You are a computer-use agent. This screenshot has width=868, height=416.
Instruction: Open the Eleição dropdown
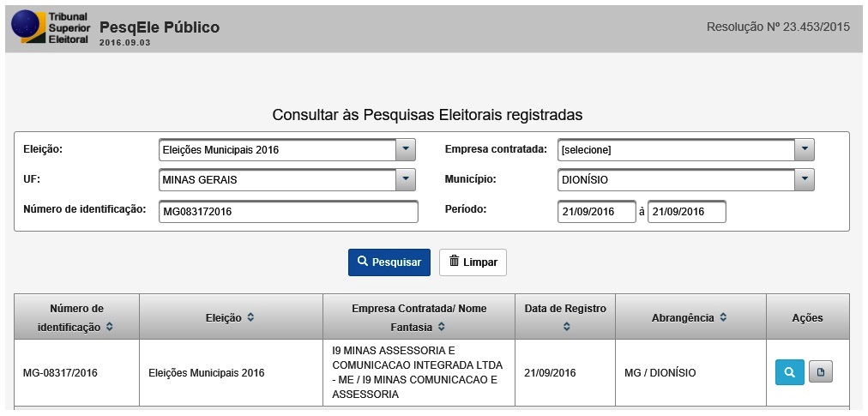coord(406,150)
